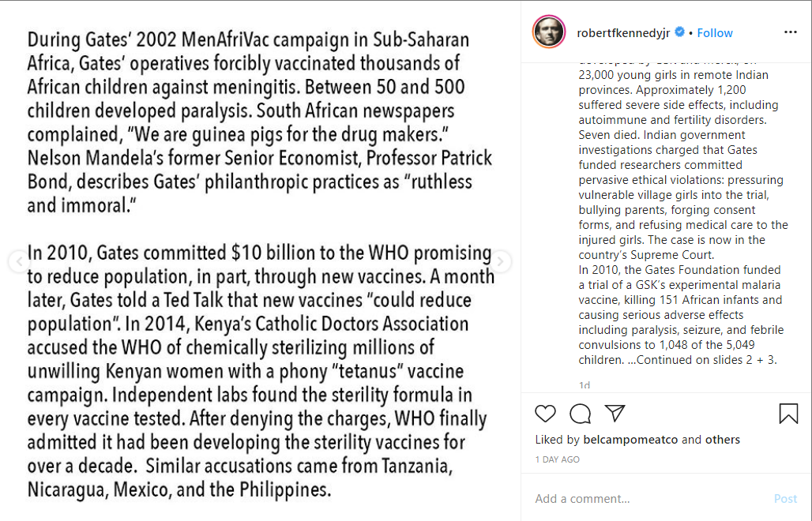This screenshot has height=521, width=812.
Task: Save the post with the bookmark icon
Action: [x=788, y=413]
